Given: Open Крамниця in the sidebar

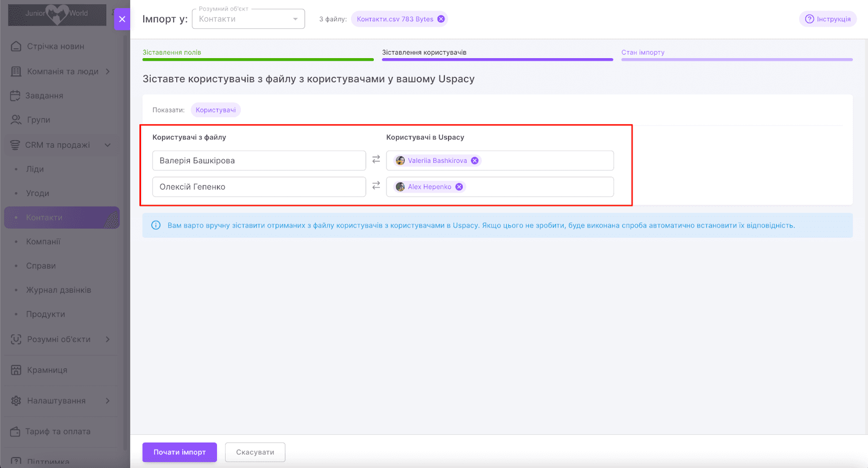Looking at the screenshot, I should pyautogui.click(x=47, y=370).
